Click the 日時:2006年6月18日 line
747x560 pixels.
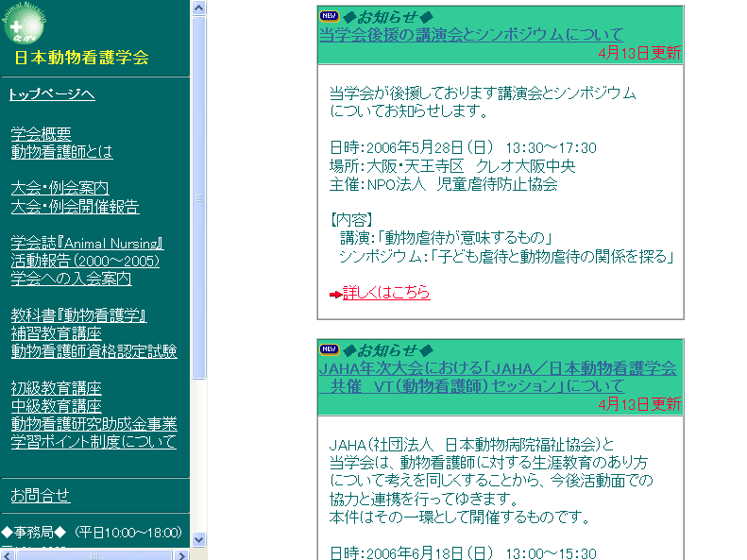(x=463, y=553)
